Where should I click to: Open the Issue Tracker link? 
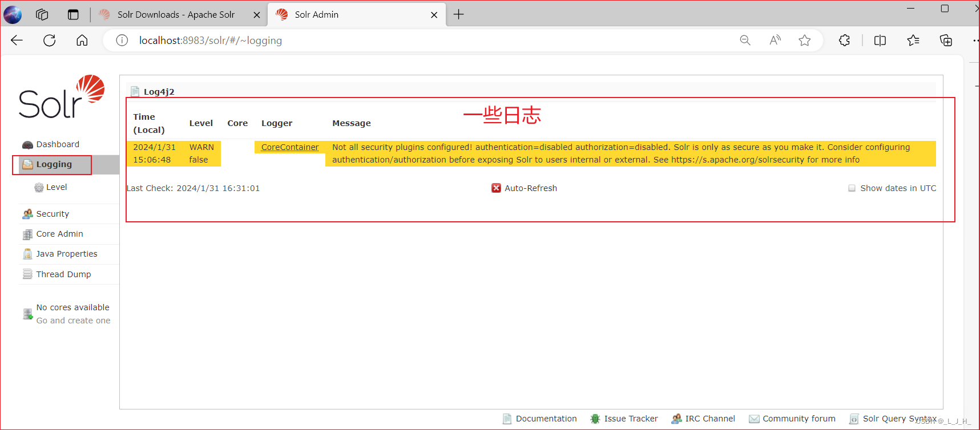[631, 419]
